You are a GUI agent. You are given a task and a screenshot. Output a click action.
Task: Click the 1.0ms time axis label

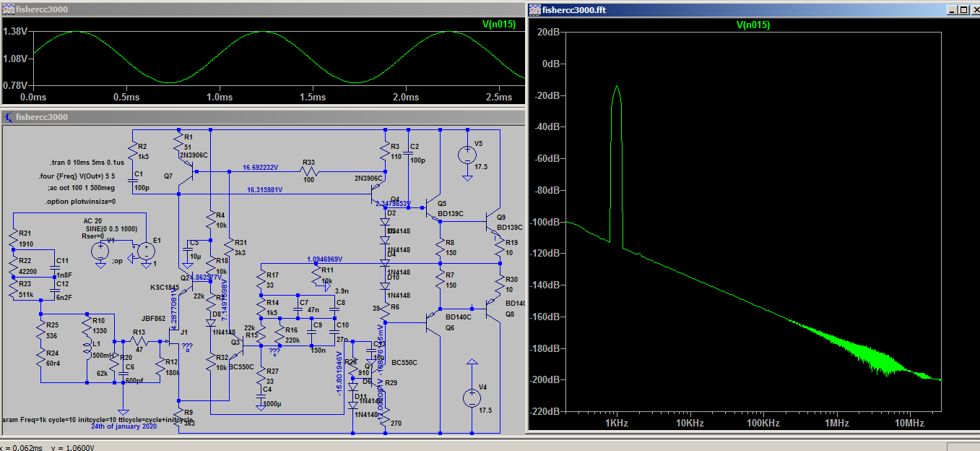219,97
